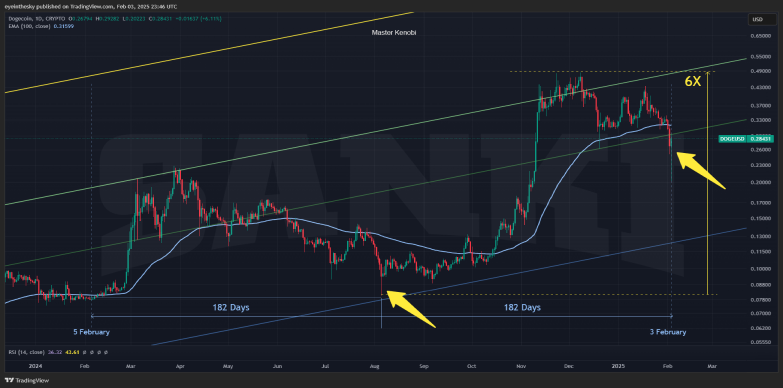Expand the RSI (14, close) indicator legend
783x388 pixels.
[24, 352]
